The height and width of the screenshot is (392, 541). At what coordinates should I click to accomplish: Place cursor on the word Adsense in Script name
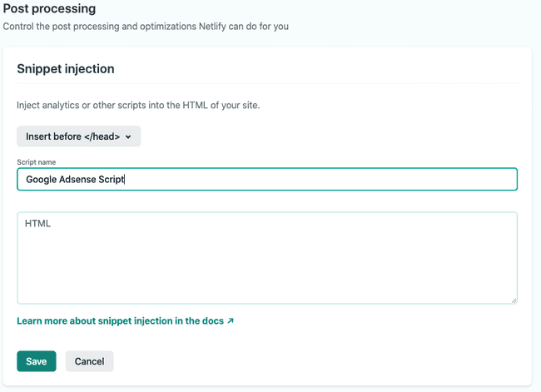pos(77,180)
